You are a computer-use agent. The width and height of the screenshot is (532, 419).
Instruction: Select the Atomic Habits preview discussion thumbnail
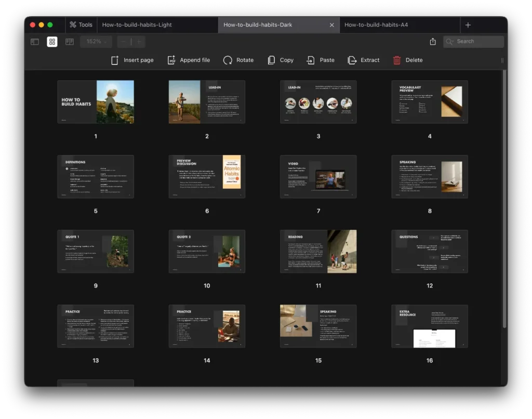[206, 176]
